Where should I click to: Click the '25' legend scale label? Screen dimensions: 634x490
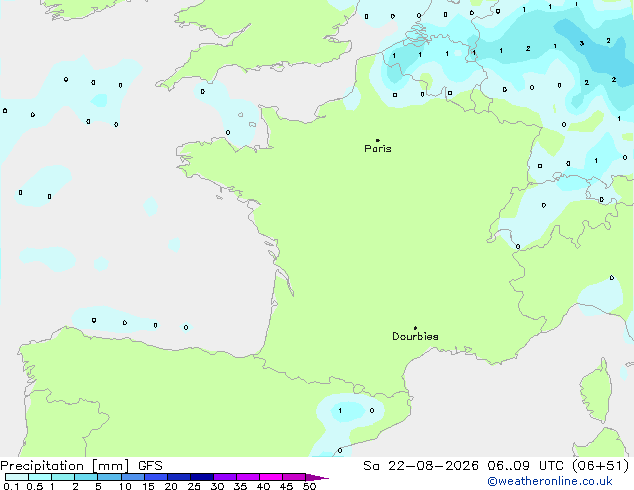194,486
